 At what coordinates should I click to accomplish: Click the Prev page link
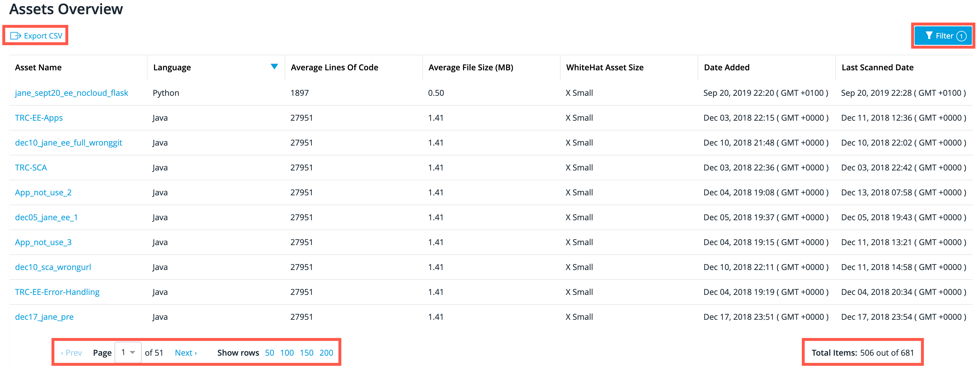pos(71,353)
